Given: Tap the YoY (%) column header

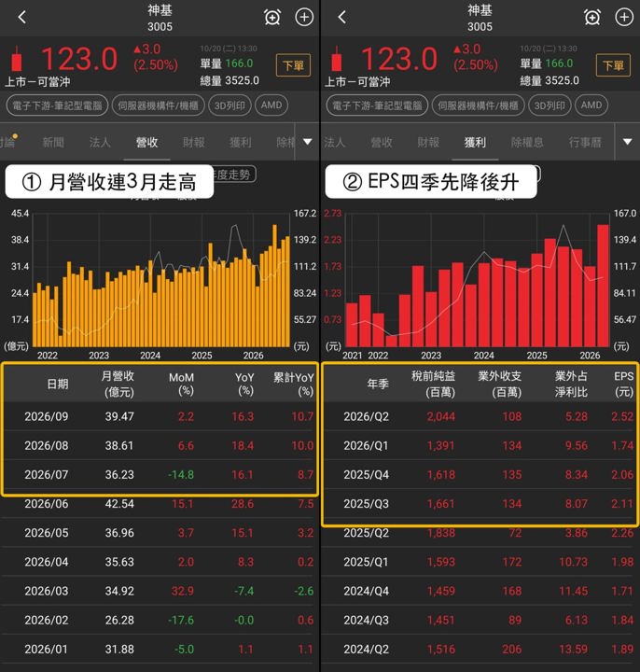Looking at the screenshot, I should [244, 384].
